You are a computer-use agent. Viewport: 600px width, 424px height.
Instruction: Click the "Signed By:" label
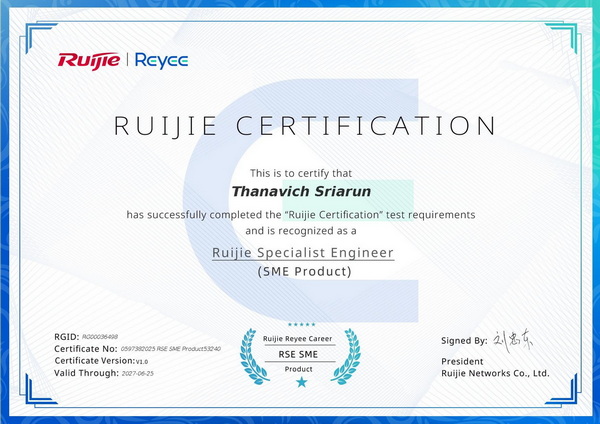tap(464, 341)
